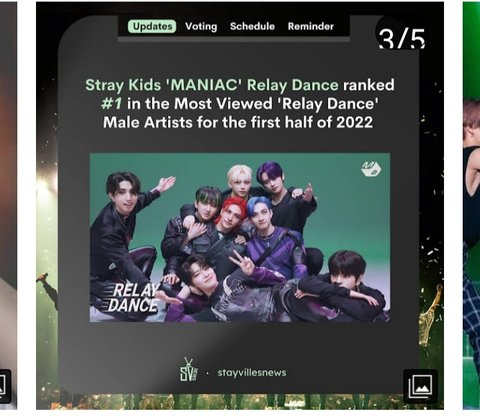
Task: Click the gray bar beneath the tabs
Action: coord(234,39)
